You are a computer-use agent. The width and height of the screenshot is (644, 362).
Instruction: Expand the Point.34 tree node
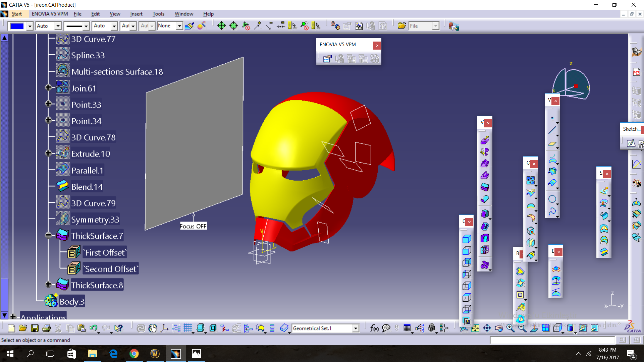(x=48, y=120)
